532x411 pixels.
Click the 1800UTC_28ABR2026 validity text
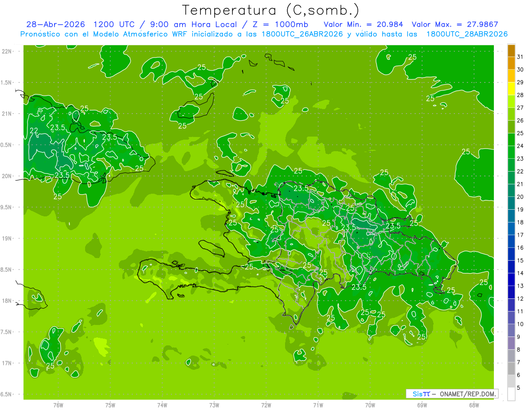pyautogui.click(x=467, y=34)
